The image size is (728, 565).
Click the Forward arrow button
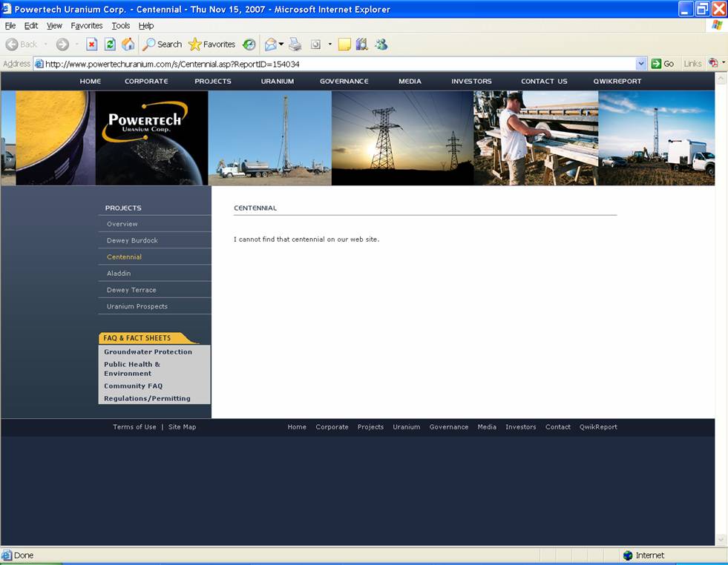(x=62, y=44)
